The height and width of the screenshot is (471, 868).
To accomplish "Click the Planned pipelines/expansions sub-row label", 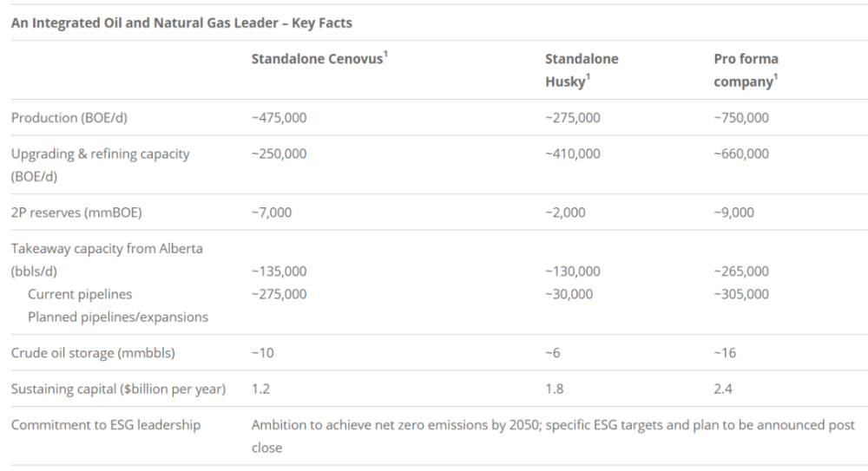I will click(x=118, y=317).
